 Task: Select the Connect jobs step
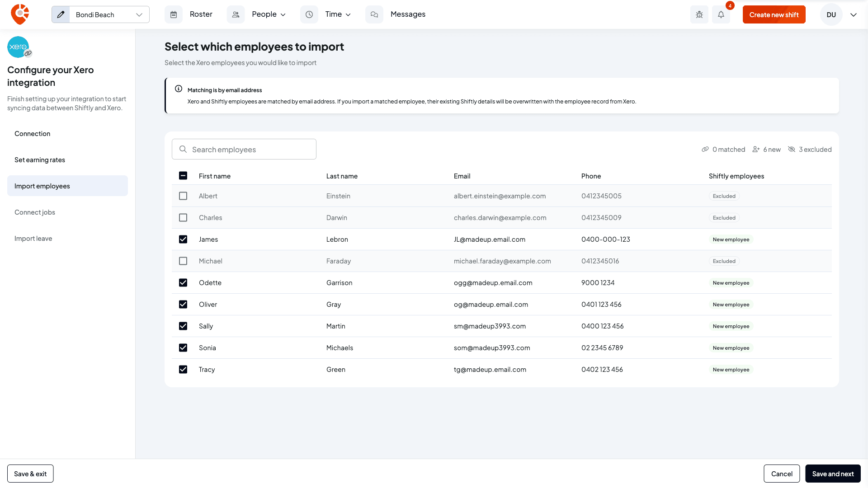[67, 212]
